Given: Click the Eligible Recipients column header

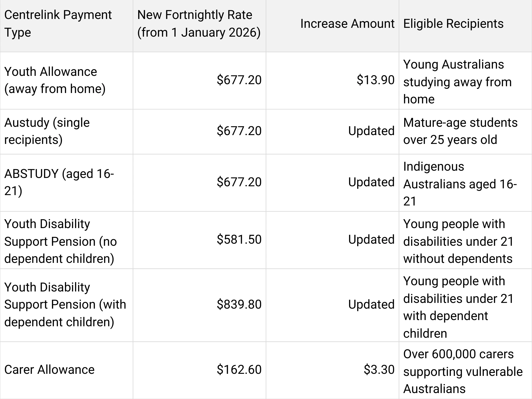Looking at the screenshot, I should point(453,24).
